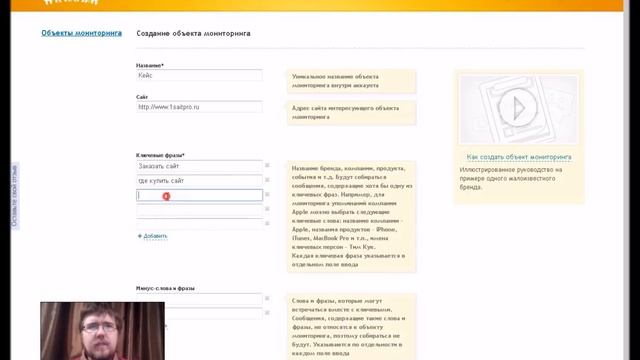Viewport: 640px width, 360px height.
Task: Click the first Минус-слова и фразы input field
Action: coord(199,299)
